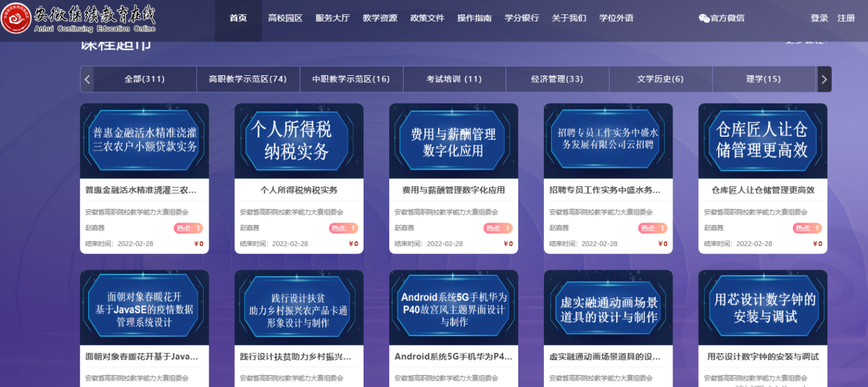Image resolution: width=868 pixels, height=387 pixels.
Task: Click the left arrow of the category bar
Action: [87, 79]
